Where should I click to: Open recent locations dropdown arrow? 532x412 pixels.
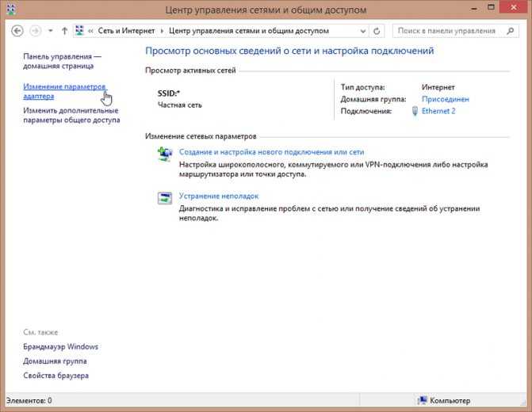click(x=51, y=31)
